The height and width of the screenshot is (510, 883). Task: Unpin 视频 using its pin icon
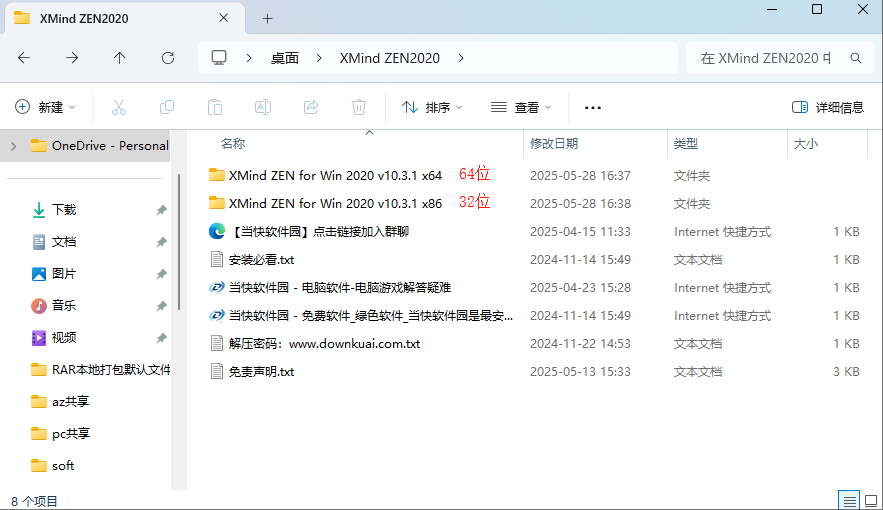click(162, 338)
